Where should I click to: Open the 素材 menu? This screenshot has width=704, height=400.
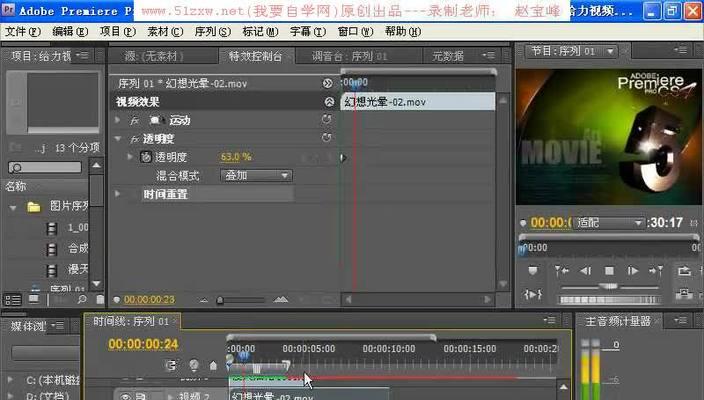(165, 31)
